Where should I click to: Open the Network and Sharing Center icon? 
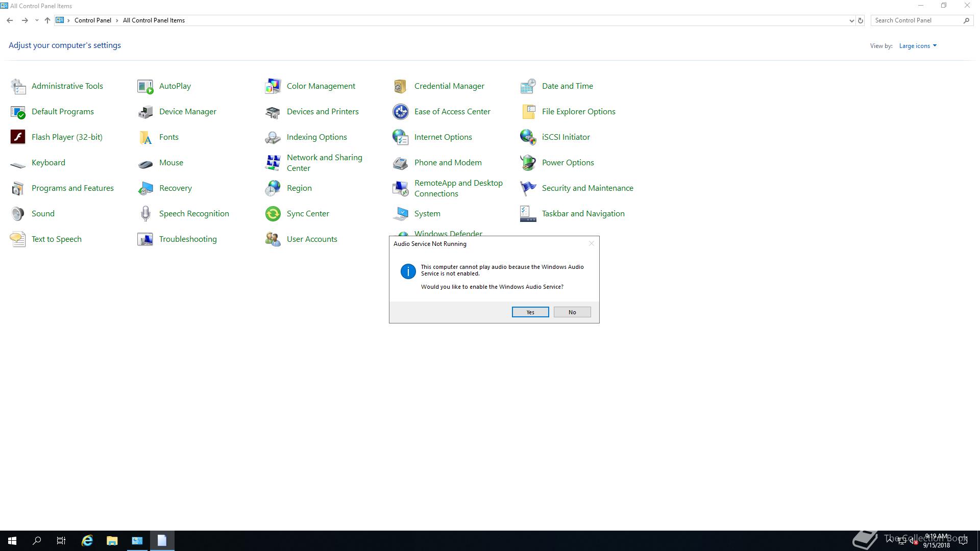pos(273,163)
